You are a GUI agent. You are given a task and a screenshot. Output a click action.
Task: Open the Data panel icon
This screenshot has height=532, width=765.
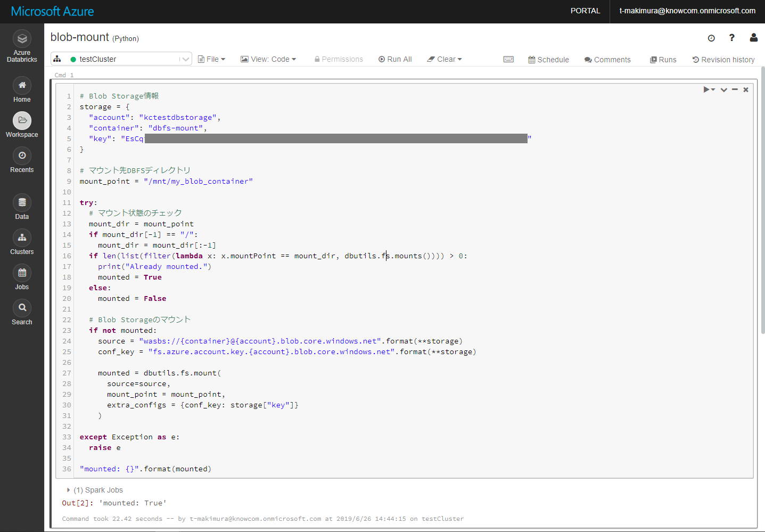click(22, 207)
